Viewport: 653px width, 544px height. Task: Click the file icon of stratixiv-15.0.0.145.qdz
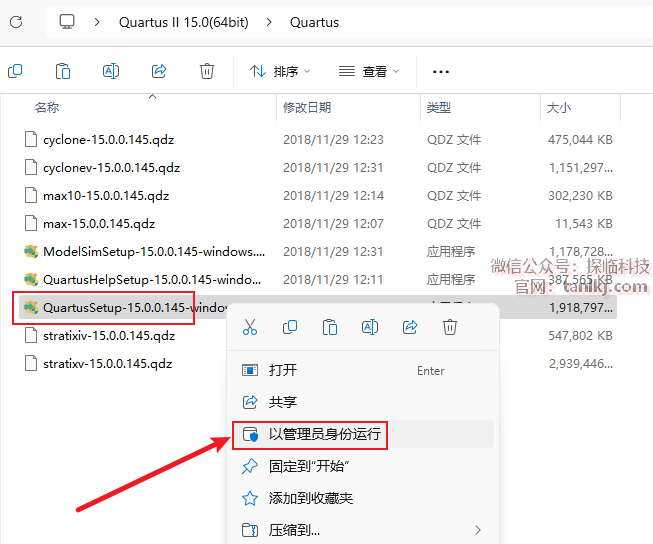point(31,336)
